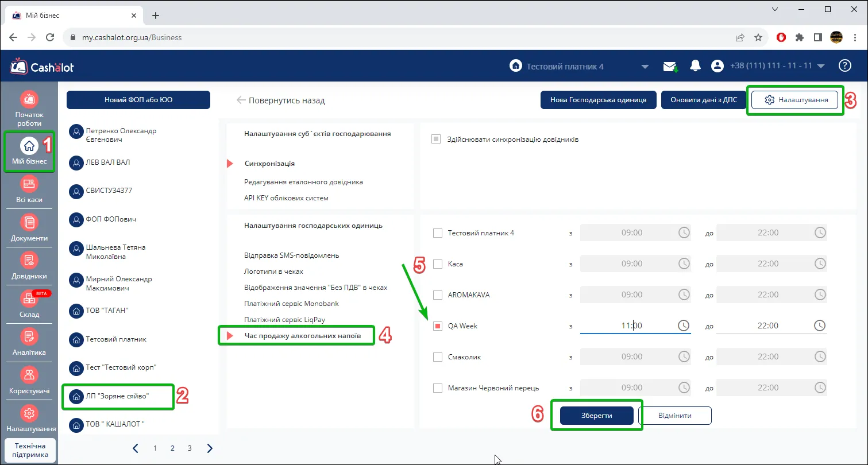Screen dimensions: 868x465
Task: Enable the Магазин Червоний перець checkbox
Action: [x=437, y=387]
